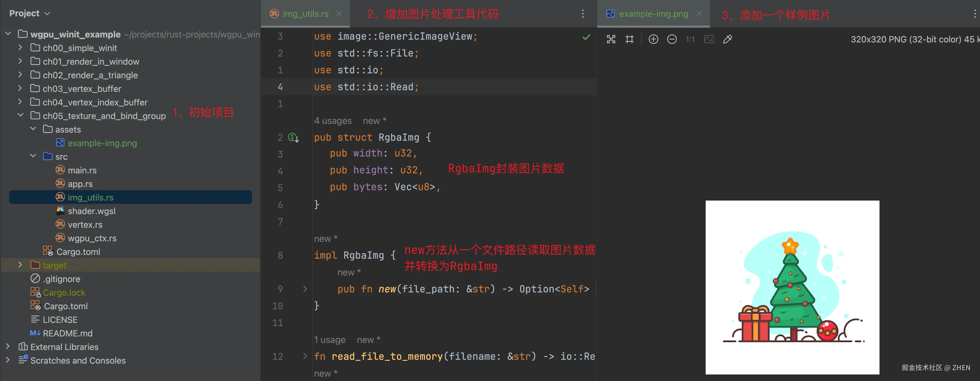Click the External Libraries icon
The image size is (980, 381).
pyautogui.click(x=23, y=346)
